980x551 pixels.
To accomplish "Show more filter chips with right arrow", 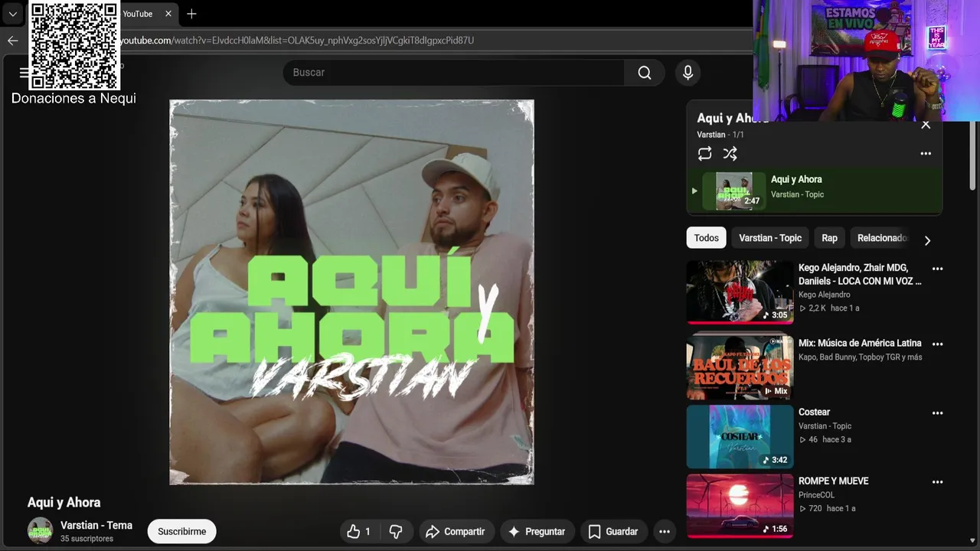I will [x=927, y=240].
